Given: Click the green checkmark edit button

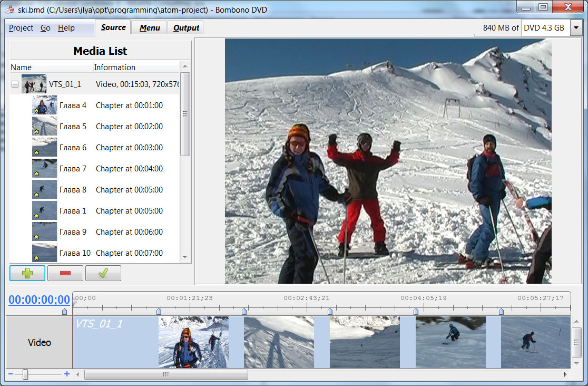Looking at the screenshot, I should click(103, 273).
